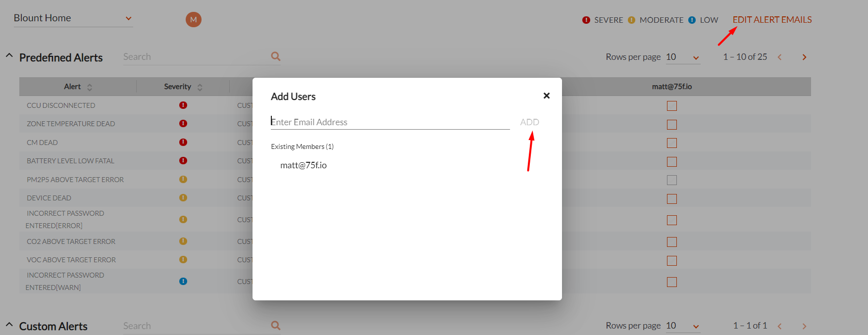Open Rows per page dropdown for Predefined Alerts
Viewport: 868px width, 335px height.
(x=683, y=57)
